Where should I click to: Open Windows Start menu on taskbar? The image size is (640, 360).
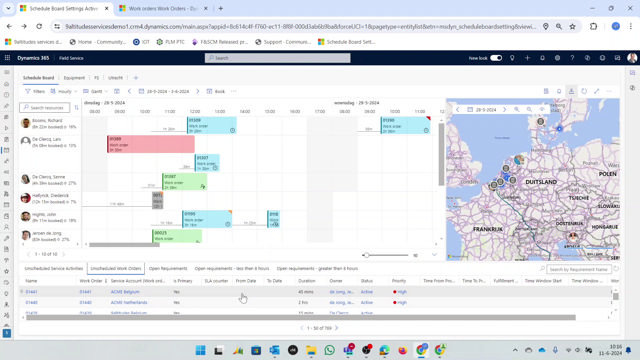tap(200, 350)
